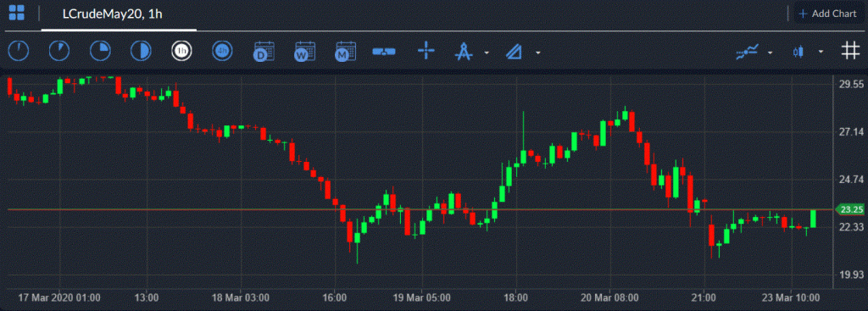This screenshot has height=311, width=868.
Task: Select the 15-minute timeframe clock icon
Action: [x=100, y=52]
